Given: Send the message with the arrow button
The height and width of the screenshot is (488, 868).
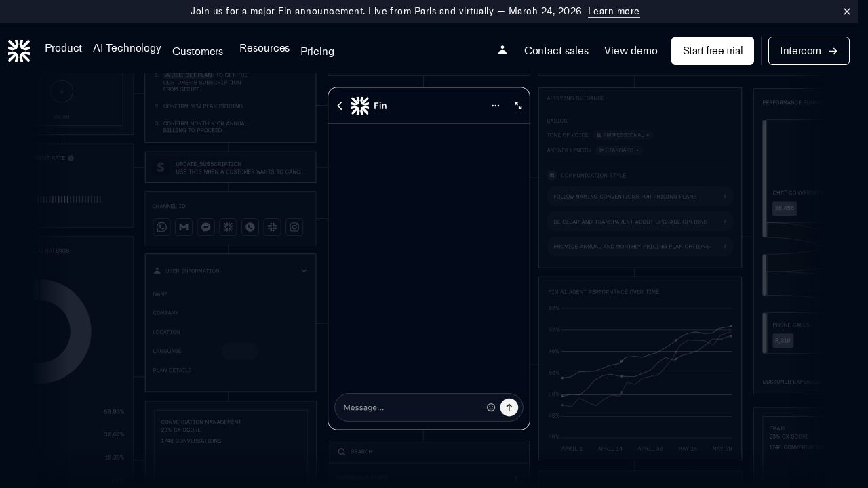Looking at the screenshot, I should tap(509, 407).
